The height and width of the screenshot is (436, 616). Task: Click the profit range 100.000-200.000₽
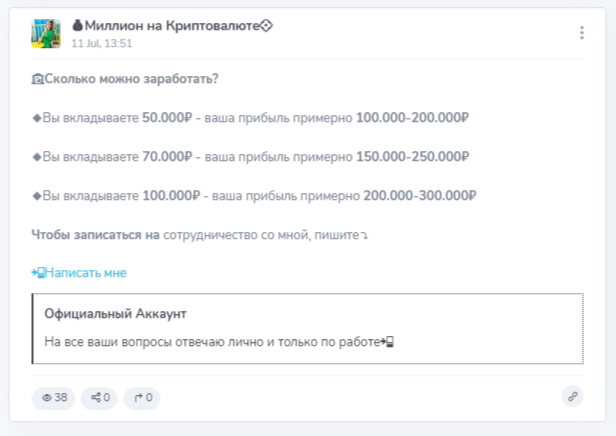412,117
